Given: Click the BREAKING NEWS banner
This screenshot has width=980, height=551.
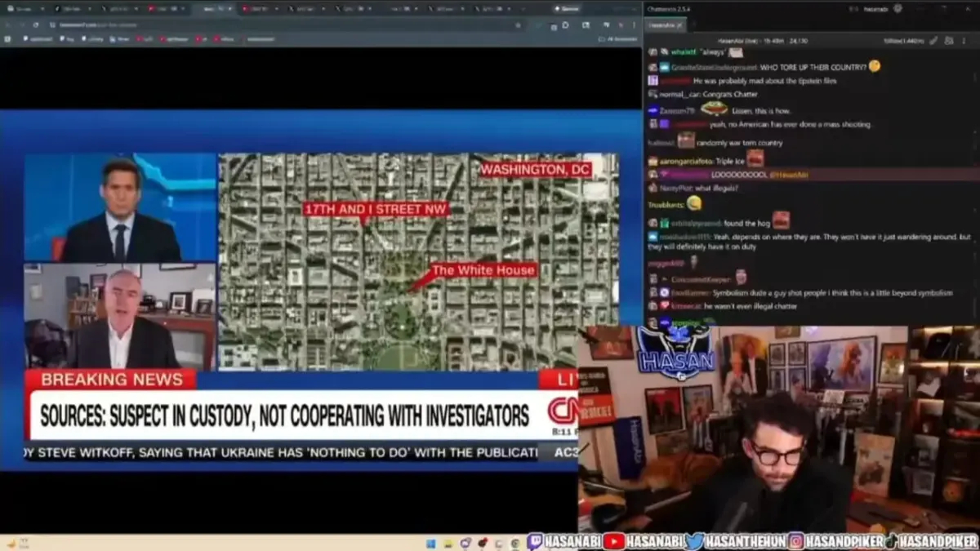Looking at the screenshot, I should [111, 380].
